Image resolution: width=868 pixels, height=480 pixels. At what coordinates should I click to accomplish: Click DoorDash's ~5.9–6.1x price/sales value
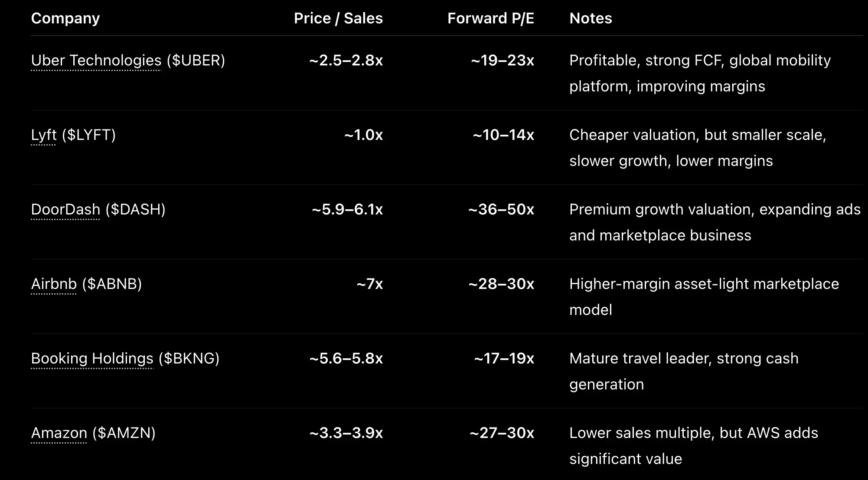click(x=347, y=210)
